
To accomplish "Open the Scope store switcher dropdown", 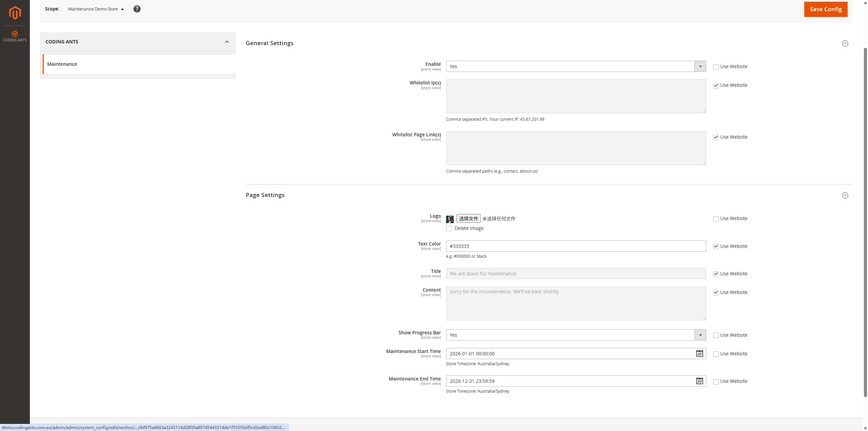I will pos(96,9).
